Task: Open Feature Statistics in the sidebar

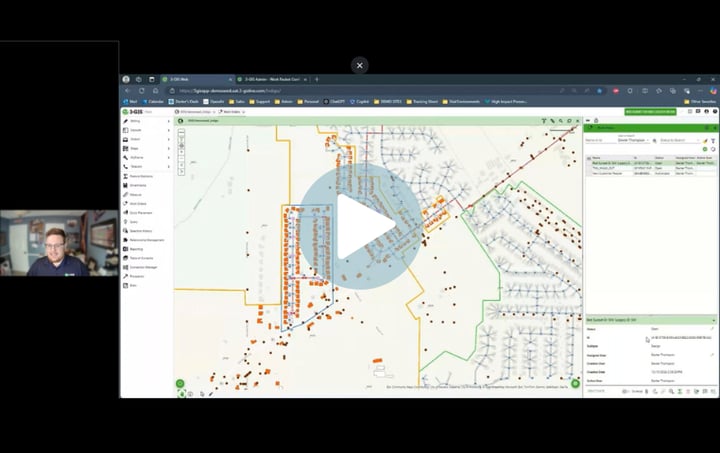Action: click(x=137, y=176)
